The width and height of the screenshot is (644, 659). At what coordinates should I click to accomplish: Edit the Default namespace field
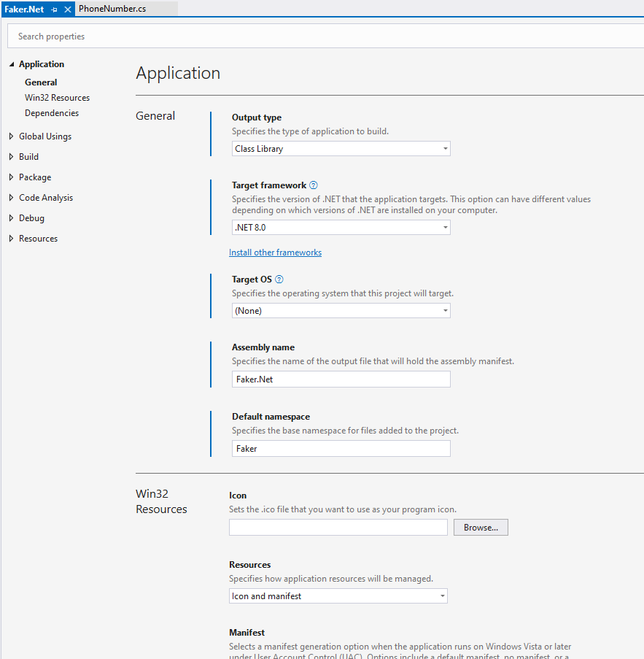pos(341,448)
